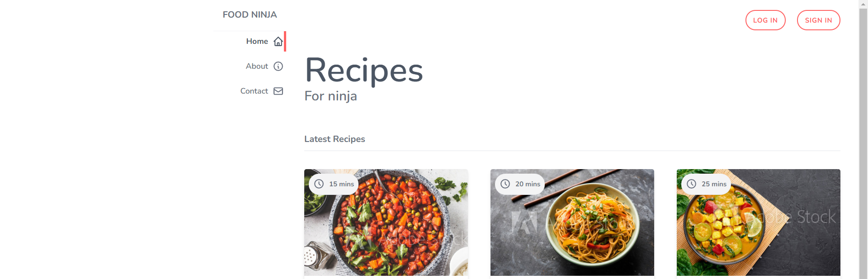Click the clock icon on 25 mins badge
868x279 pixels.
click(692, 184)
